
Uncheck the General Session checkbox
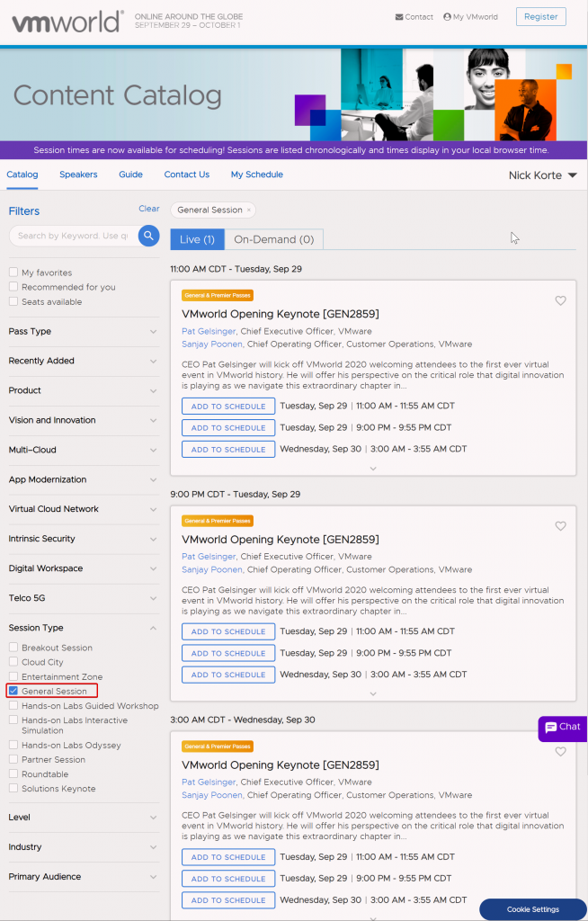pos(13,692)
